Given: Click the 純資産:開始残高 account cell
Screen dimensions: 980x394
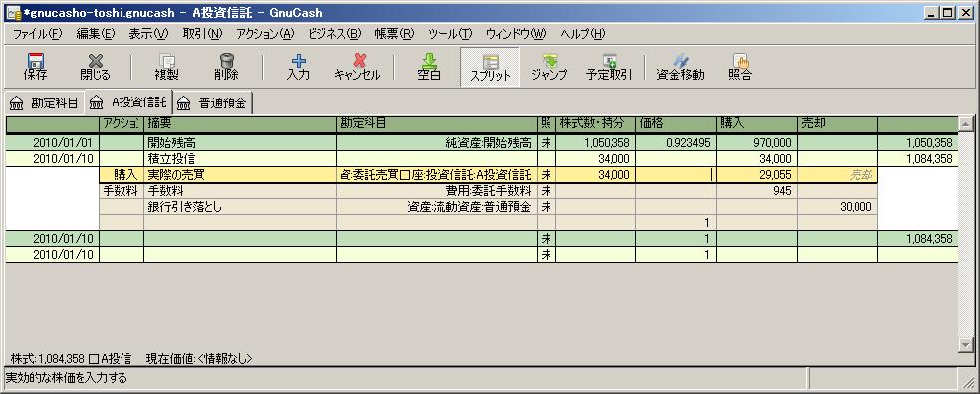Looking at the screenshot, I should [x=436, y=143].
